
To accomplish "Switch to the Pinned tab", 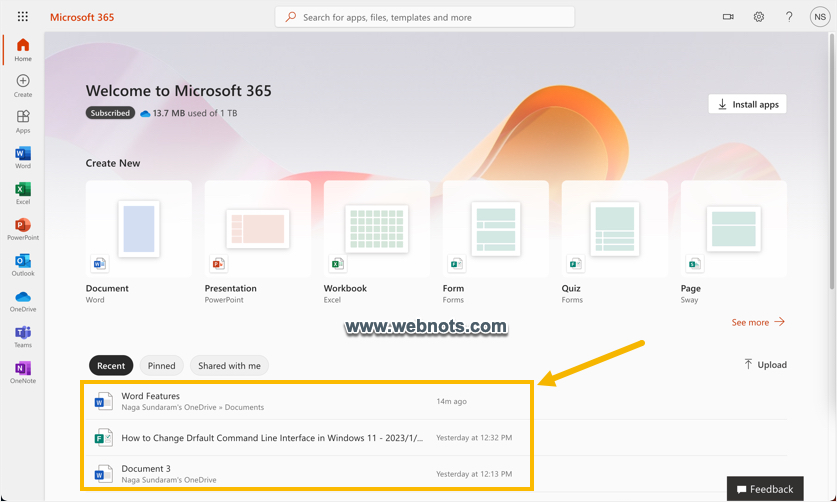I will pos(161,366).
